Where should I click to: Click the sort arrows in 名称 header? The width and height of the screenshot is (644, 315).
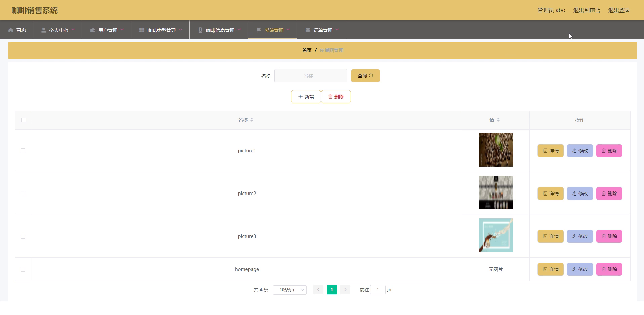point(252,120)
